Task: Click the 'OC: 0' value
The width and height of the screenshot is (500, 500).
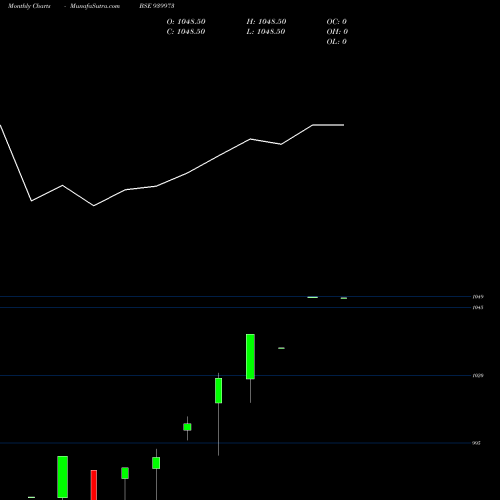Action: tap(337, 22)
